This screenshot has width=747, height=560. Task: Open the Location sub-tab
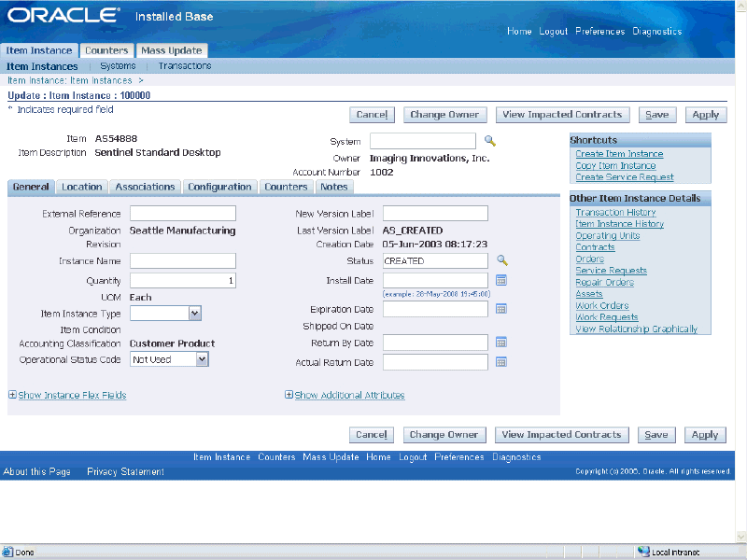82,187
